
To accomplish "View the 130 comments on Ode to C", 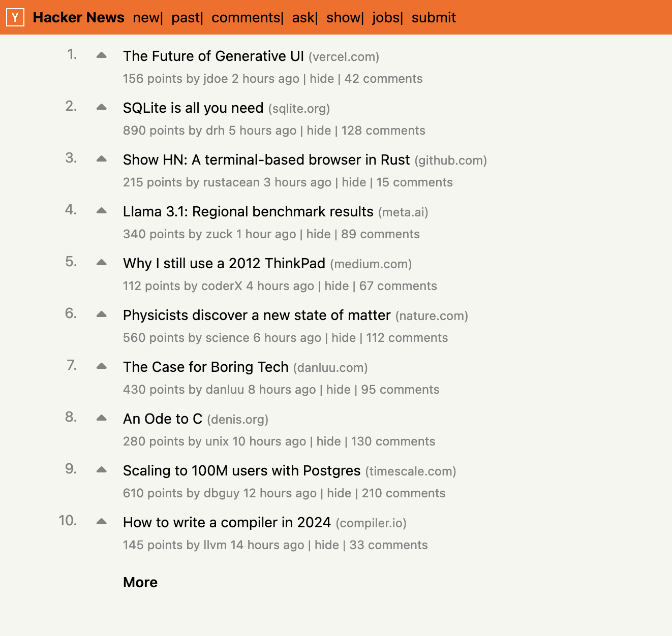I will (393, 441).
